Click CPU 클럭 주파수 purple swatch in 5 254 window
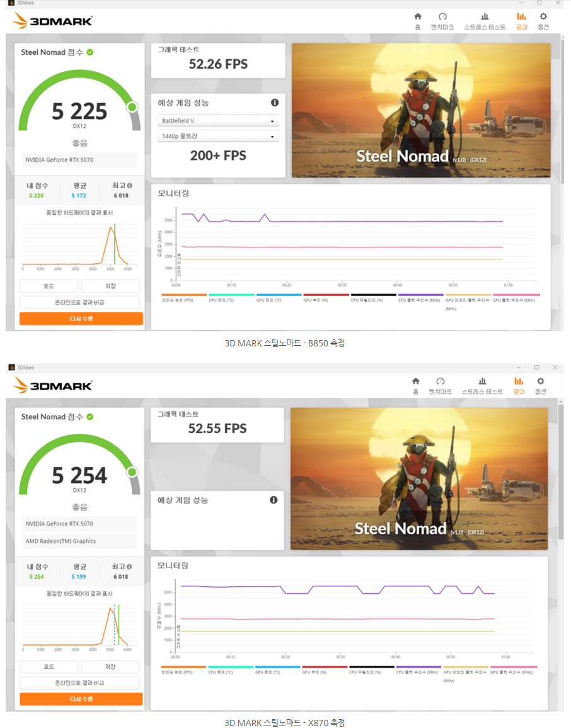571x728 pixels. (418, 667)
